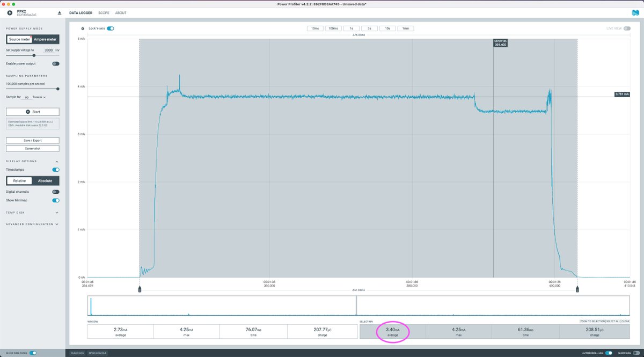Click the minimap overview strip

358,305
